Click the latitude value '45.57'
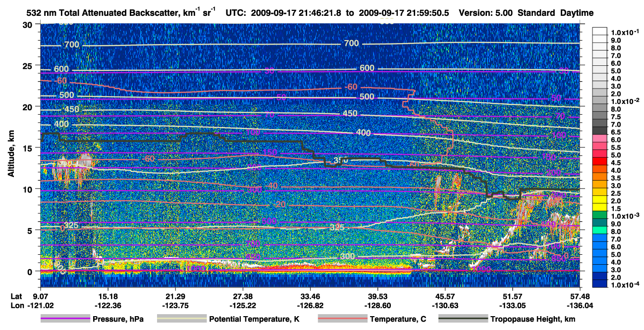This screenshot has width=644, height=330. [x=445, y=296]
